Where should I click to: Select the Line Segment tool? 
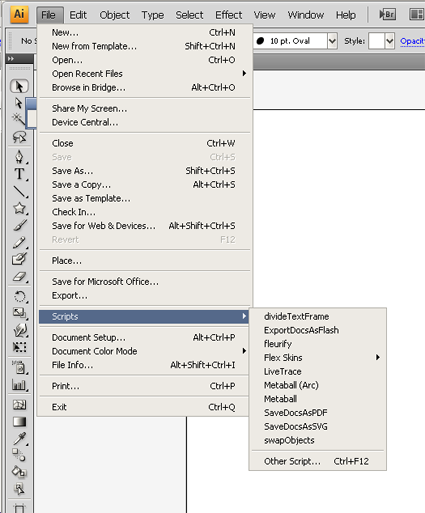pos(19,191)
